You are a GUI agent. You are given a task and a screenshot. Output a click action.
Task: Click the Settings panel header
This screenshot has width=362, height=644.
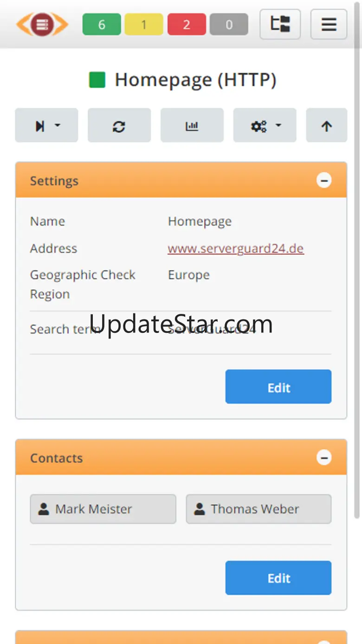coord(181,180)
